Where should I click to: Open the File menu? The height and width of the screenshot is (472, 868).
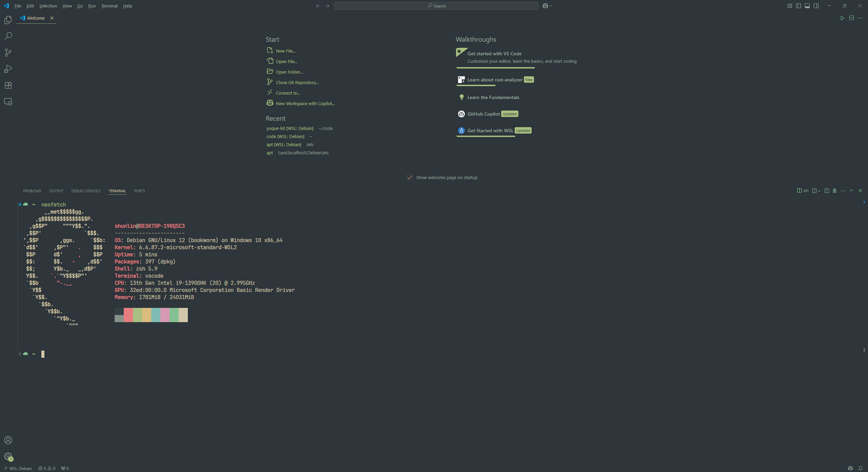(18, 6)
